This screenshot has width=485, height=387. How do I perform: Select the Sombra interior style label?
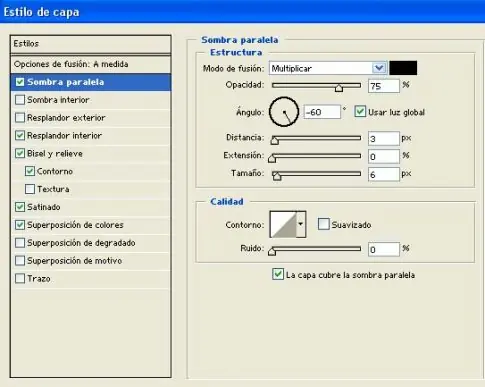[58, 100]
